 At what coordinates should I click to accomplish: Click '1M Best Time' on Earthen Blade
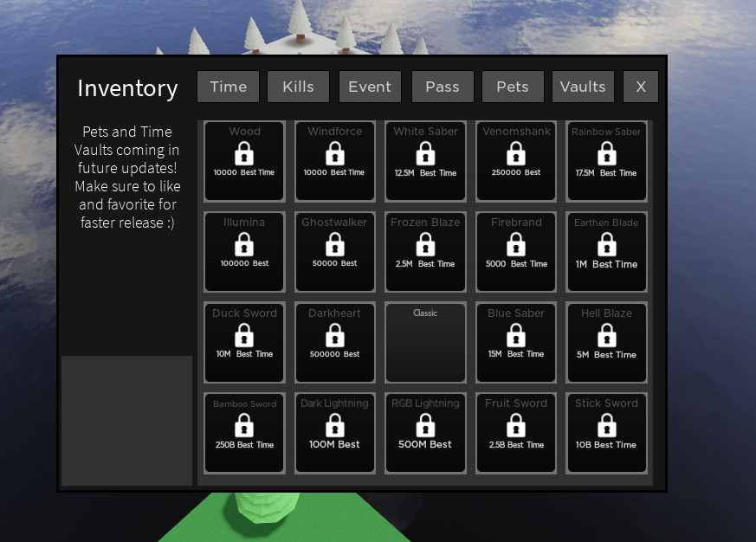(606, 264)
